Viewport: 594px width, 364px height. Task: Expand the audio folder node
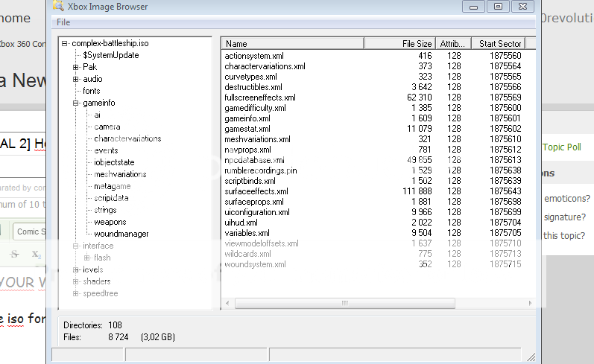pyautogui.click(x=75, y=79)
